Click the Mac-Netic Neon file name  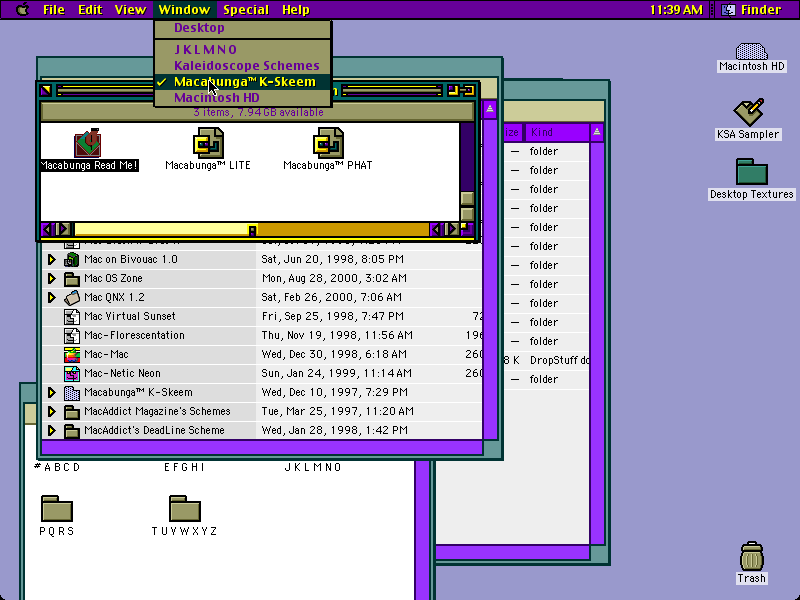[122, 373]
